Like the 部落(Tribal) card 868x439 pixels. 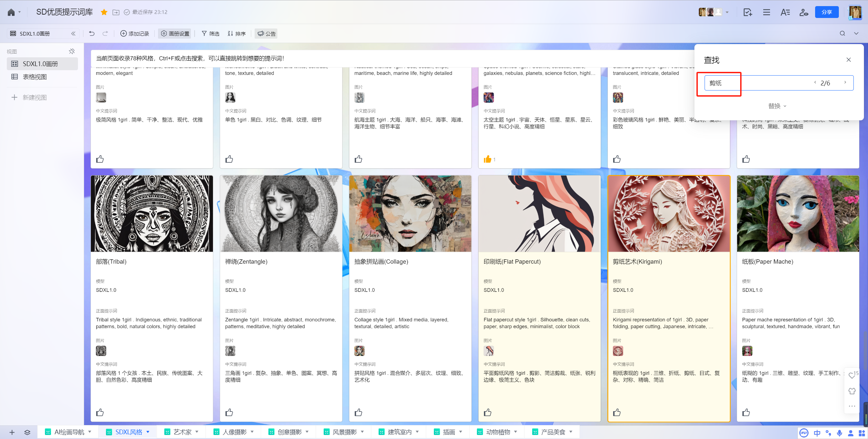100,413
